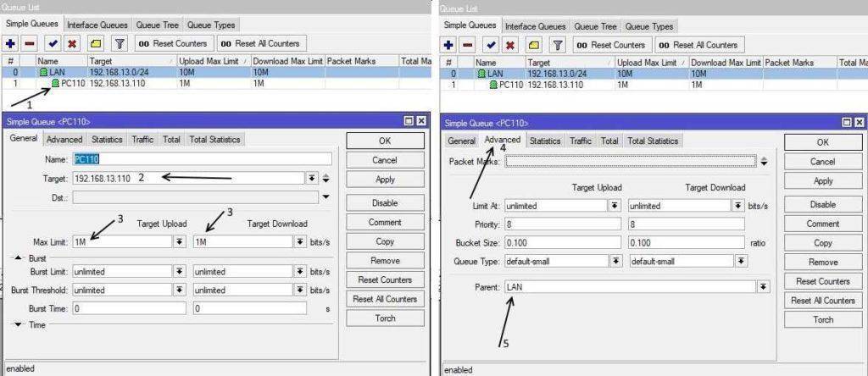Open Target Upload Max Limit dropdown

tap(179, 241)
